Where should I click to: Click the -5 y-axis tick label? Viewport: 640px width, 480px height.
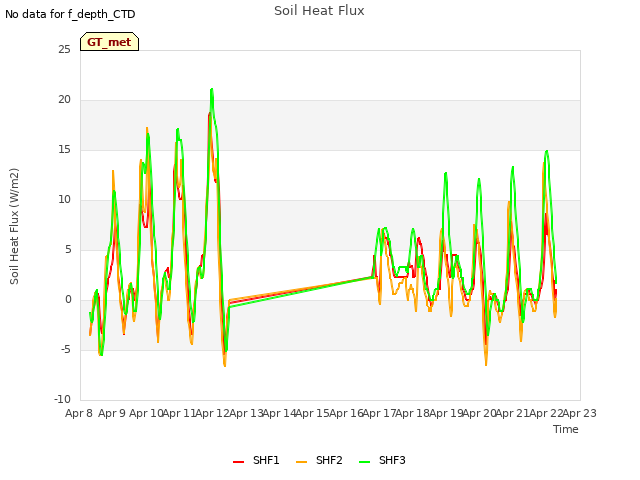coord(66,349)
